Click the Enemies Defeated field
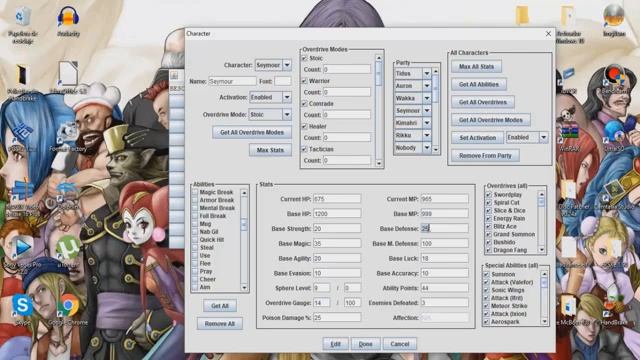This screenshot has width=640, height=360. pyautogui.click(x=444, y=303)
